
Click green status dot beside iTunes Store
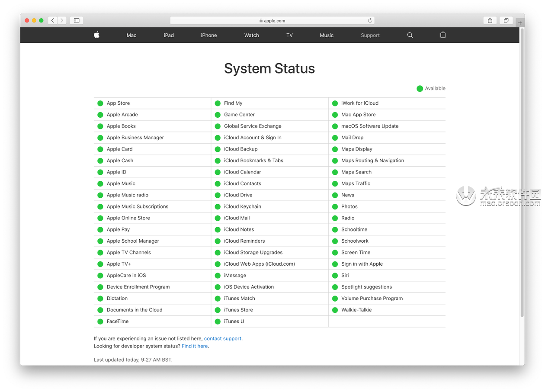click(x=218, y=310)
